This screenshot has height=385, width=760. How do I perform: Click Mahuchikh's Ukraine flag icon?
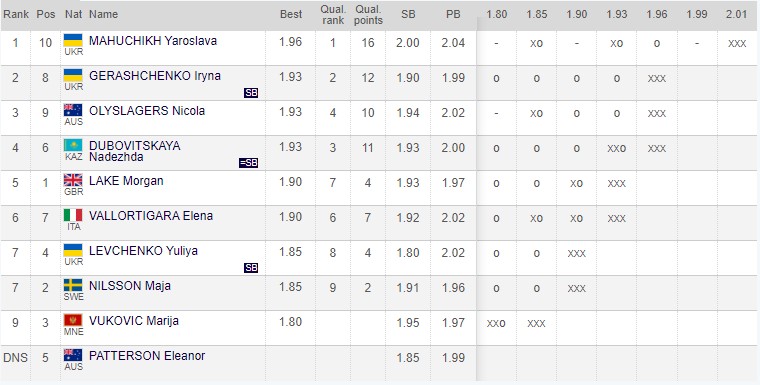pos(73,40)
